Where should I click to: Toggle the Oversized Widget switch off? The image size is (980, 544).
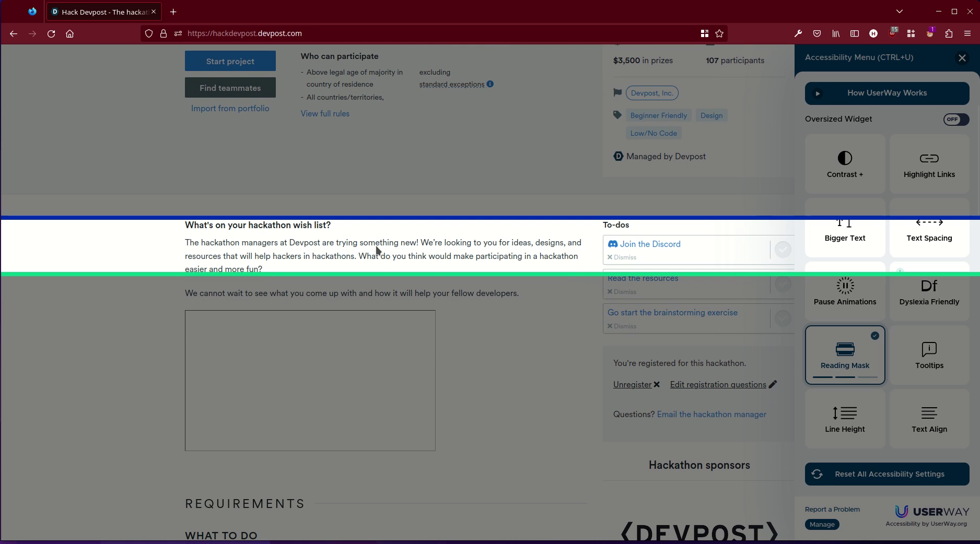(x=955, y=120)
